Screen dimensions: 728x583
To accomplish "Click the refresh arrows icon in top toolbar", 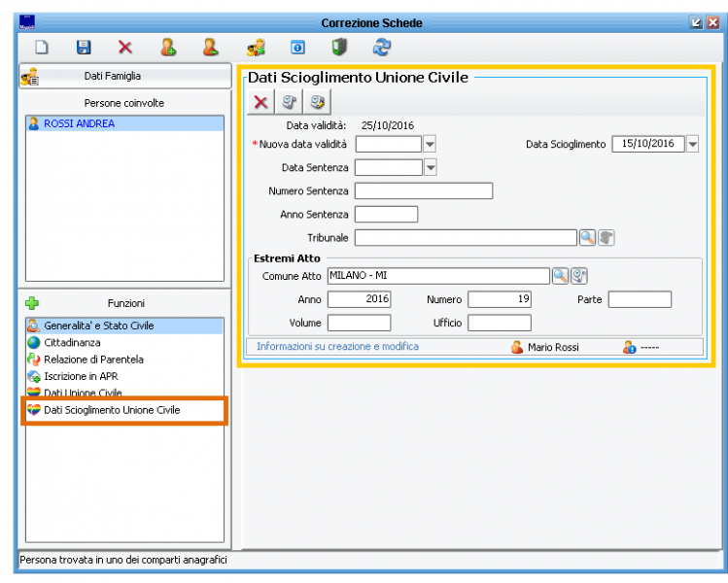I will [381, 47].
